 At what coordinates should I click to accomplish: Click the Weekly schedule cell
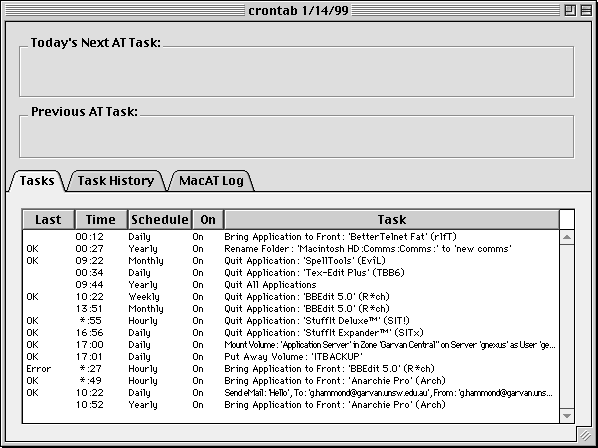coord(144,297)
